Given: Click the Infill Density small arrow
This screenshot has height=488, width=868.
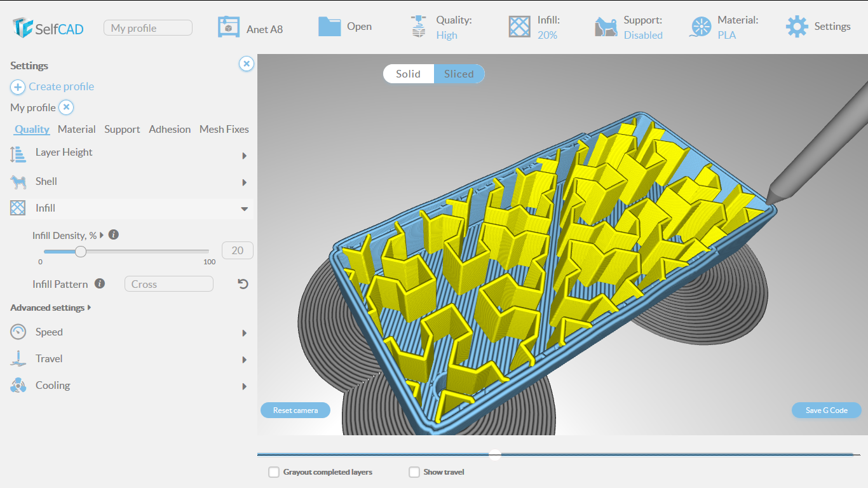Looking at the screenshot, I should (102, 235).
